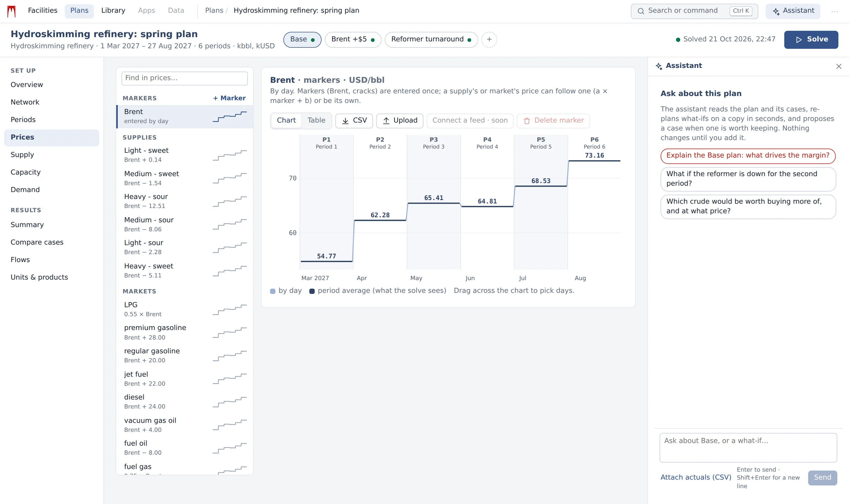Attach actuals CSV link
Viewport: 849px width, 504px height.
pos(696,477)
